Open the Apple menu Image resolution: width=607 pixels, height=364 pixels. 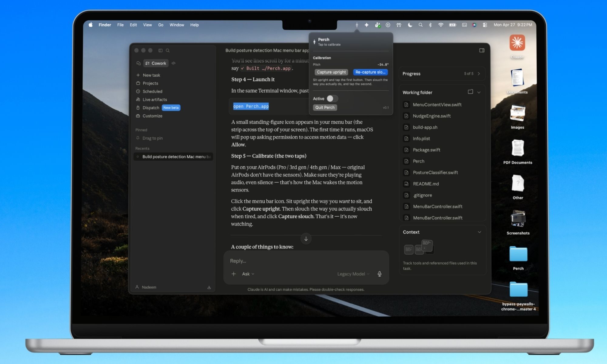click(x=90, y=25)
